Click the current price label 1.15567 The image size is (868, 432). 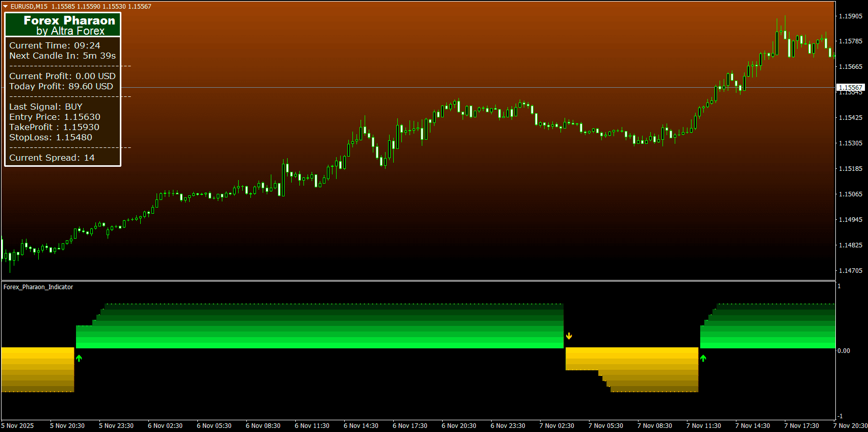[850, 88]
